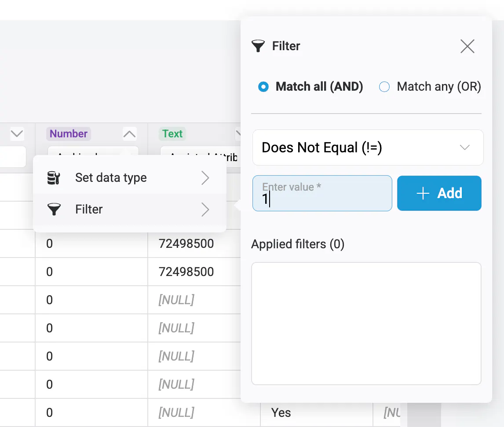Screen dimensions: 504x427
Task: Collapse the Number column menu chevron
Action: pyautogui.click(x=129, y=134)
